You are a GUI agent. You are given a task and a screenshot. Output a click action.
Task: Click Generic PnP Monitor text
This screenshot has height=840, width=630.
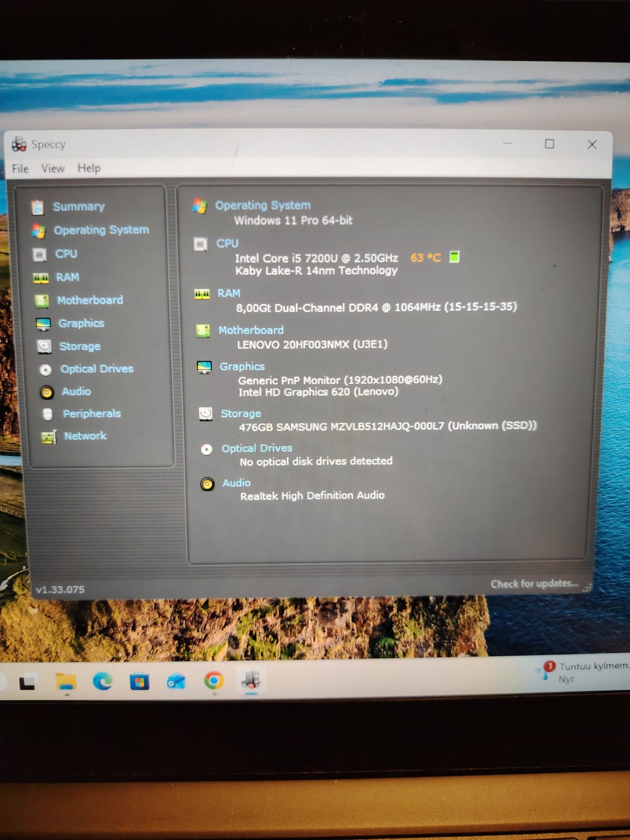click(340, 380)
